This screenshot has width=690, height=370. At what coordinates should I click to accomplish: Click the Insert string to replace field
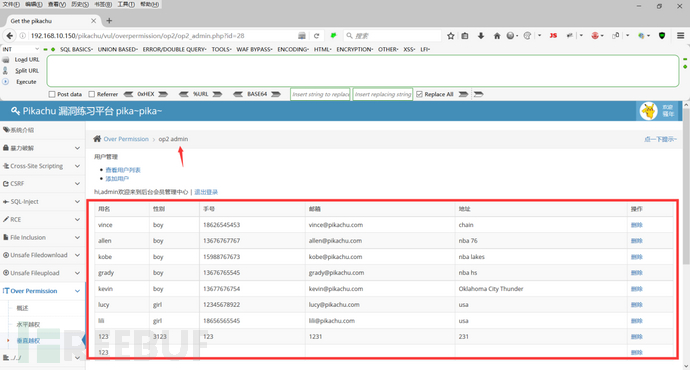320,94
